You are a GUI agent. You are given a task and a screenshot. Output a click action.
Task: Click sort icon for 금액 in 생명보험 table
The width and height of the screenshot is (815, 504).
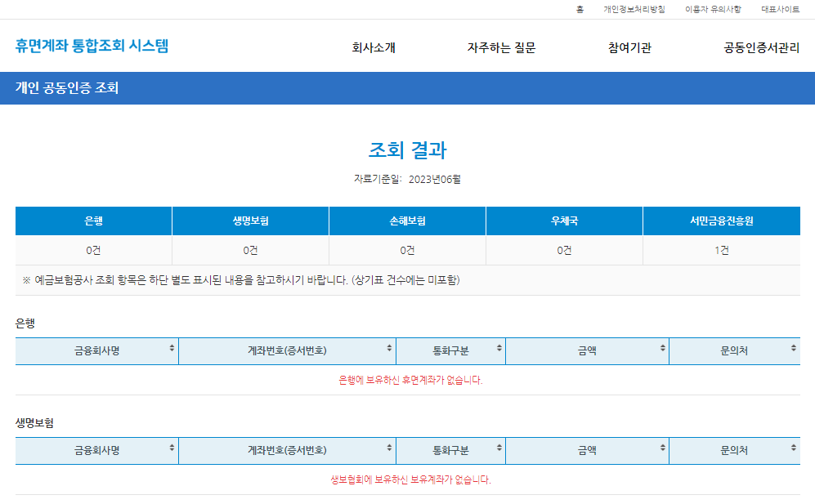tap(662, 448)
